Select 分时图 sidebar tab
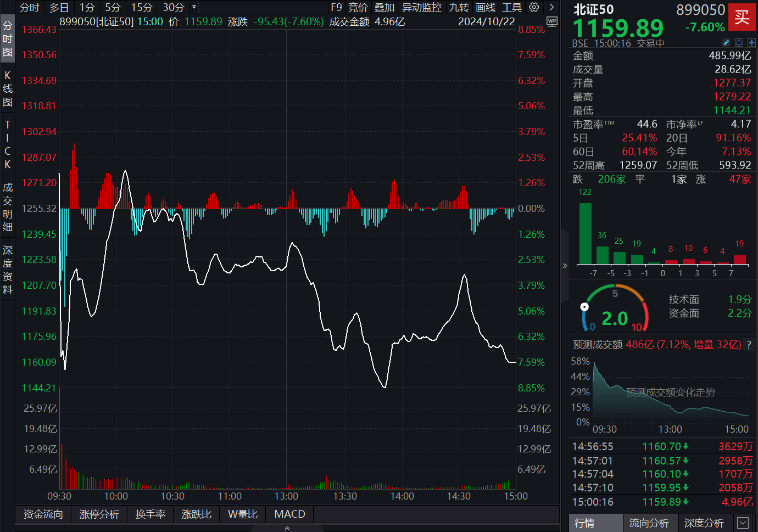The height and width of the screenshot is (532, 758). pos(8,38)
